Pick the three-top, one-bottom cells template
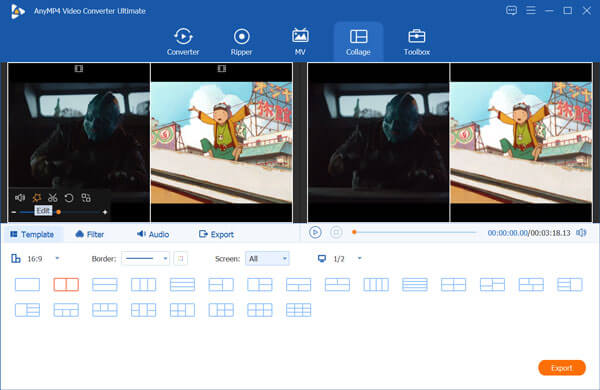This screenshot has height=390, width=600. (105, 310)
